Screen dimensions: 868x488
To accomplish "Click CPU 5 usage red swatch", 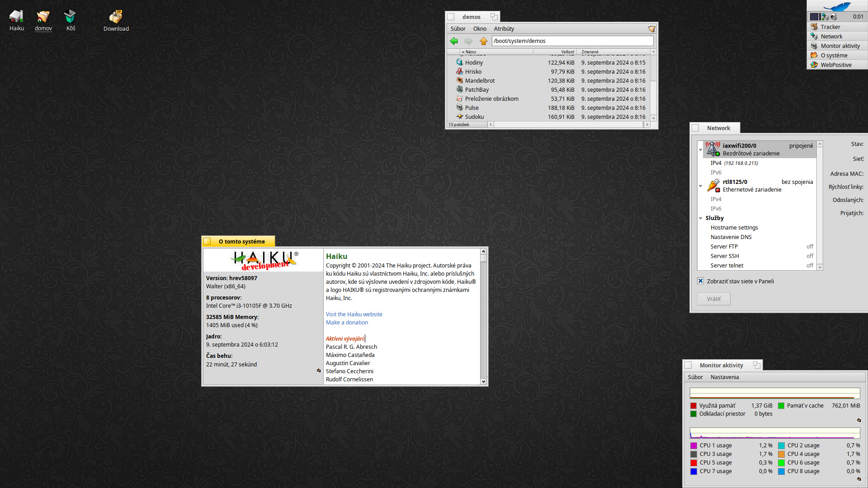I will tap(693, 463).
